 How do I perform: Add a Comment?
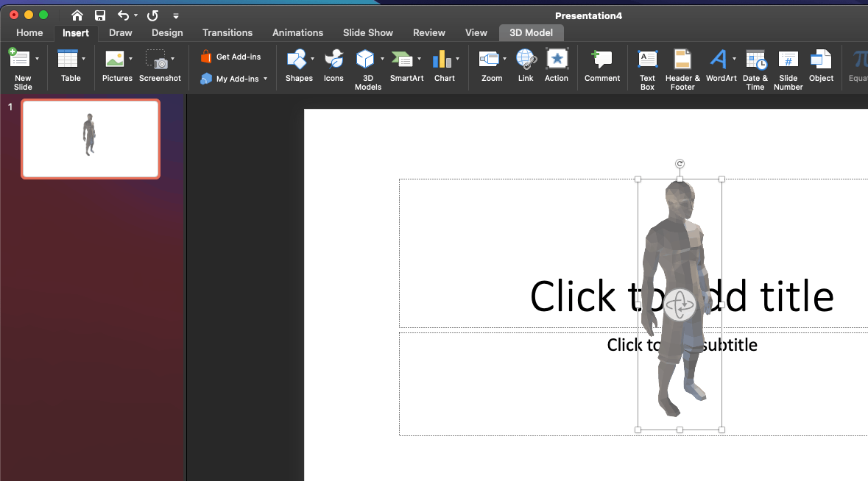(x=602, y=65)
